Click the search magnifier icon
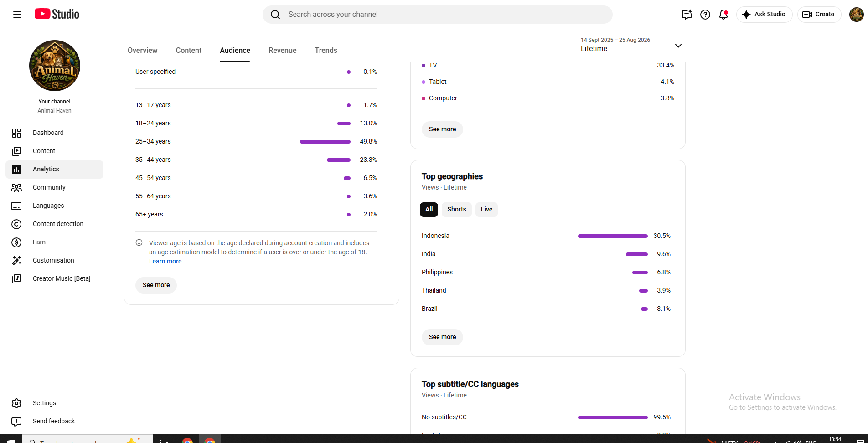This screenshot has height=443, width=868. pos(275,15)
